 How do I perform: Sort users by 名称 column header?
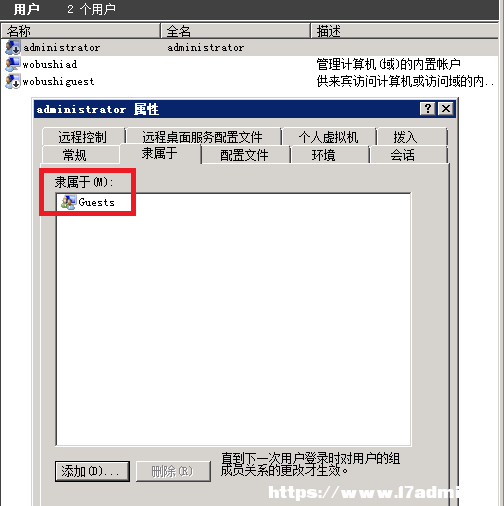tap(81, 31)
